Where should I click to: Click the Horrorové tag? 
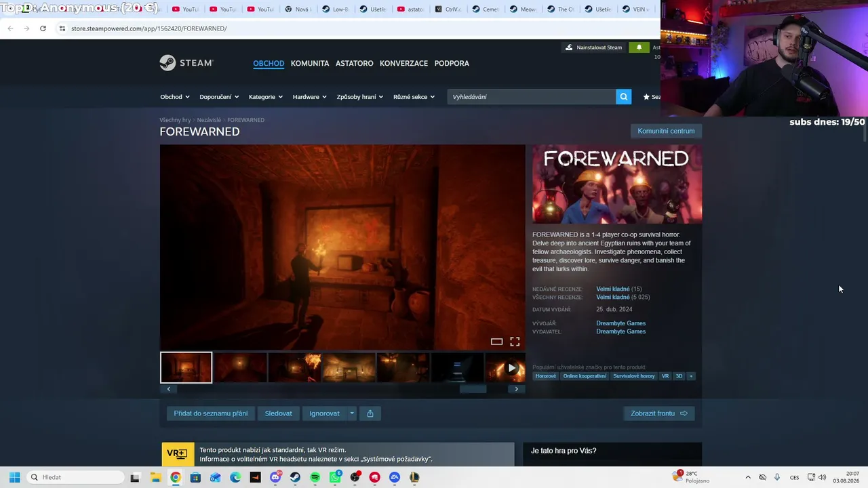[x=546, y=376]
